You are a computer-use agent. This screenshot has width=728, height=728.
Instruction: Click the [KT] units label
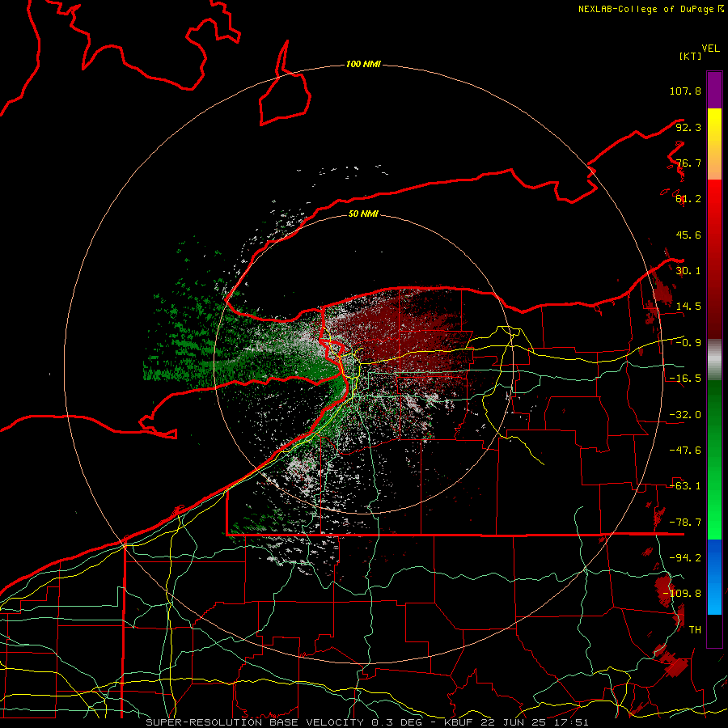coord(690,56)
